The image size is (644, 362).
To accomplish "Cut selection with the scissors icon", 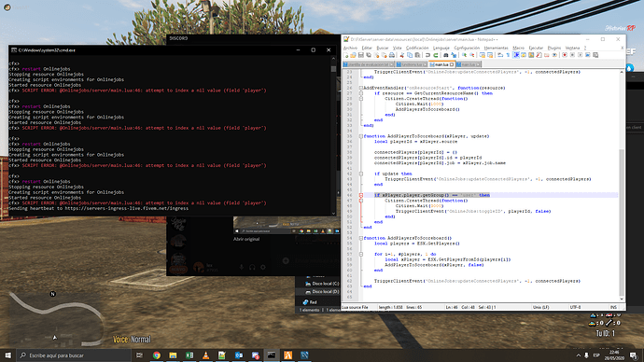I will pyautogui.click(x=401, y=55).
